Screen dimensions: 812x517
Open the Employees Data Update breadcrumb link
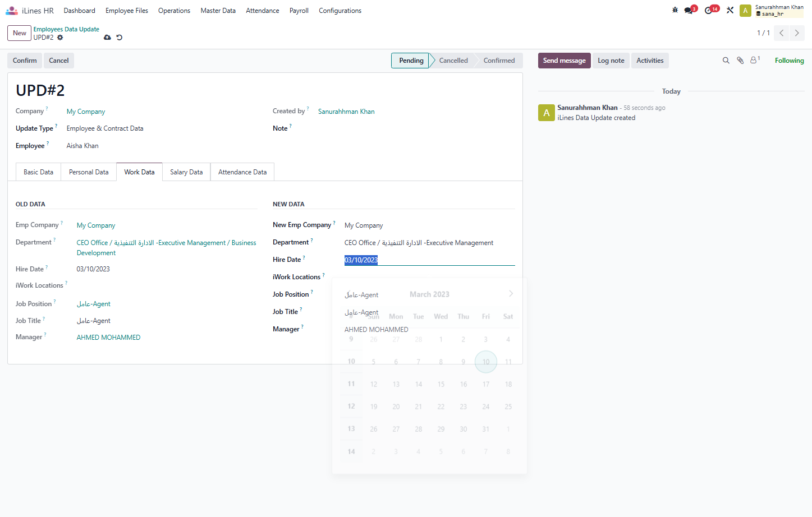tap(66, 29)
